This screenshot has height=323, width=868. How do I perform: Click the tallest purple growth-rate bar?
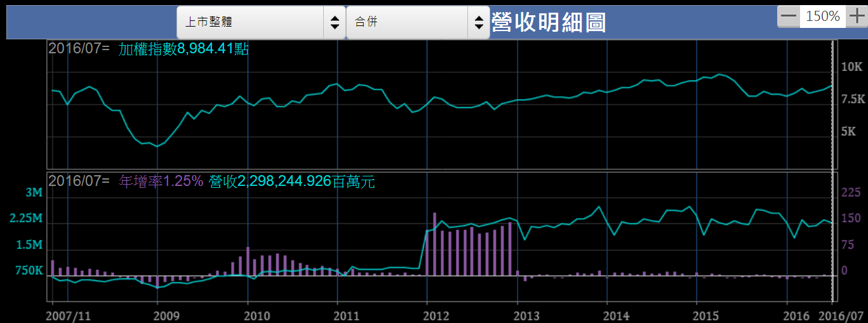(x=435, y=244)
